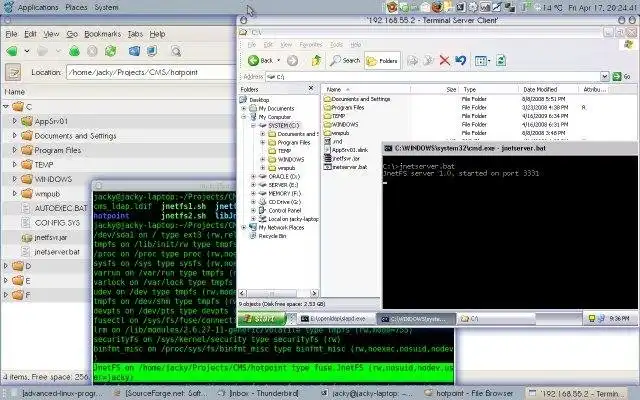Click Date Modified column header in Explorer

(548, 89)
